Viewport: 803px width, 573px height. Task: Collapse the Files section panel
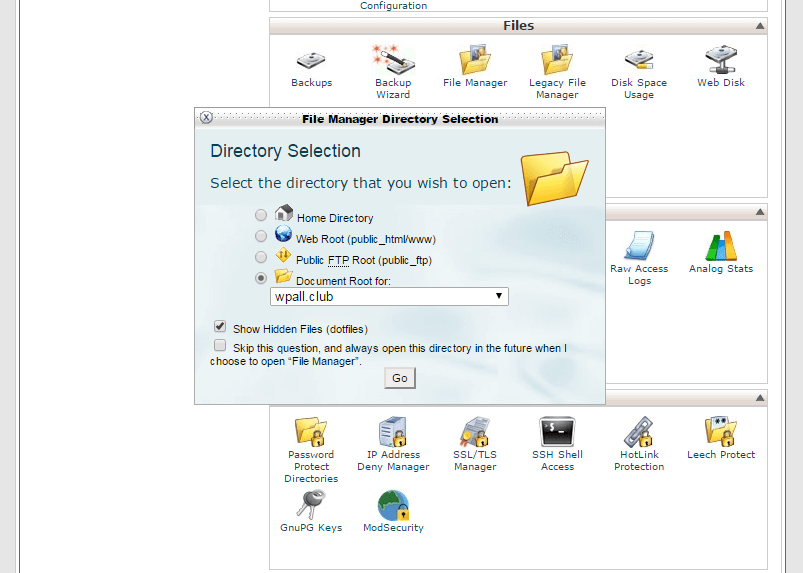pos(760,26)
